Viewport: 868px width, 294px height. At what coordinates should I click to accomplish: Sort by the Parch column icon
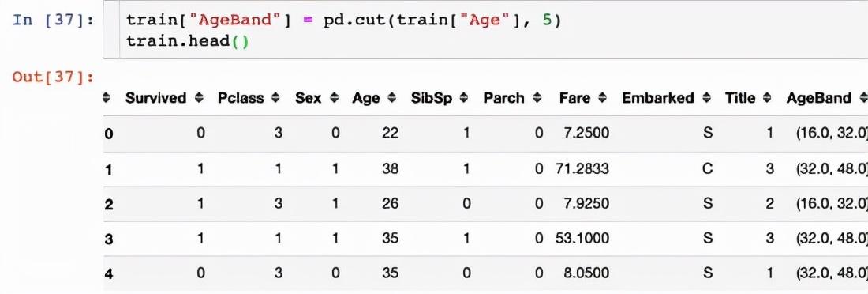537,98
